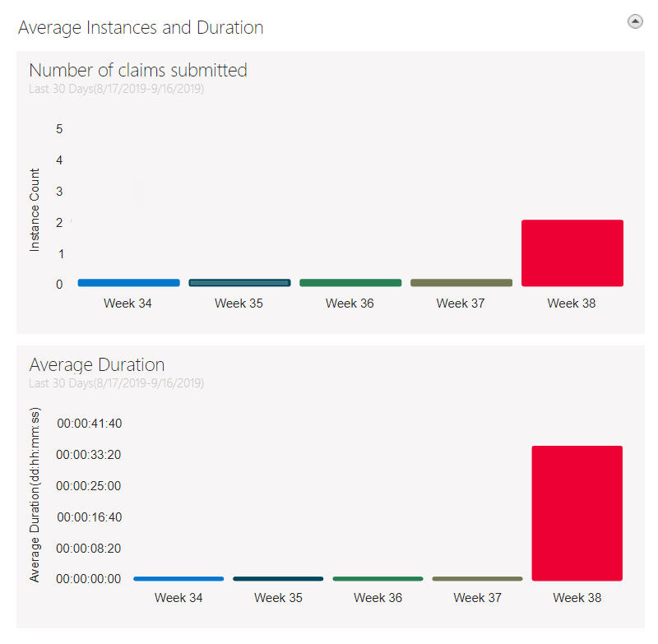Click the Average Duration axis label

34,493
